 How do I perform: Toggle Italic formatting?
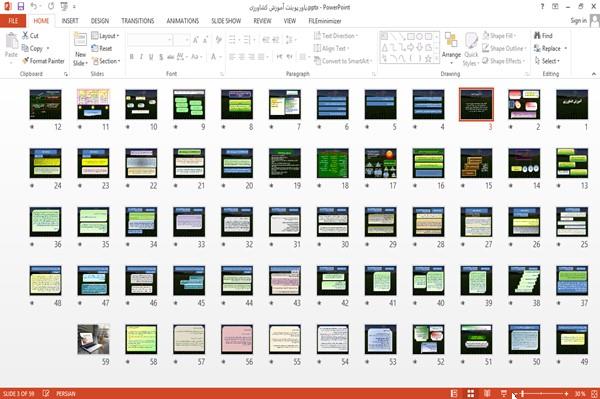tap(141, 57)
